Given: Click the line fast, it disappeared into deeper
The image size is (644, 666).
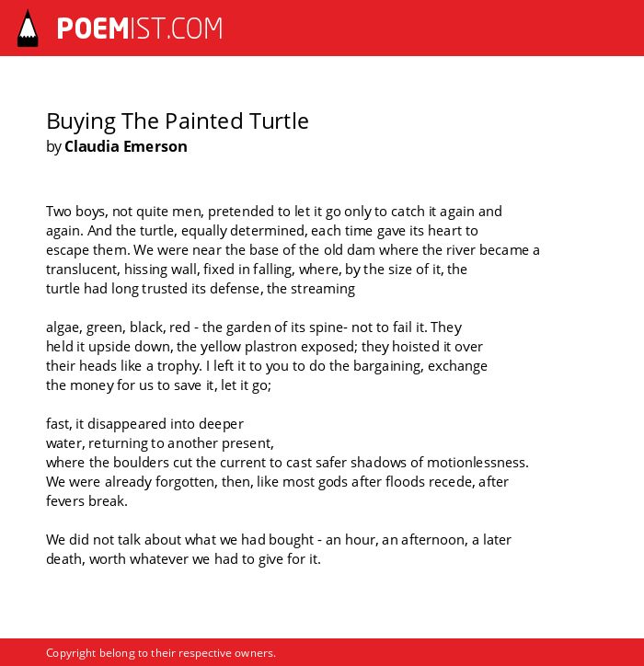Looking at the screenshot, I should (144, 424).
